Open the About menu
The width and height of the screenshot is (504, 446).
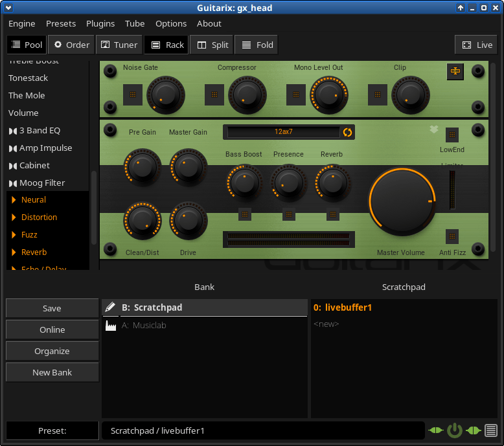tap(209, 24)
